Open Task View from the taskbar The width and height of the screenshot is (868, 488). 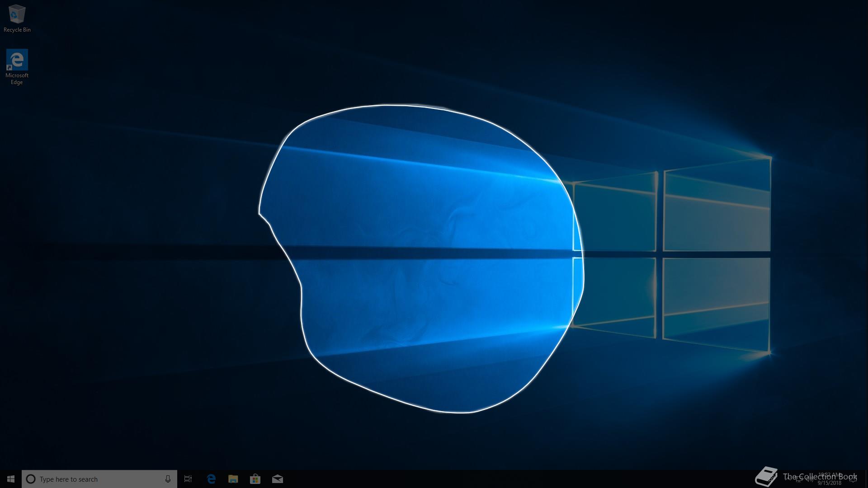188,479
